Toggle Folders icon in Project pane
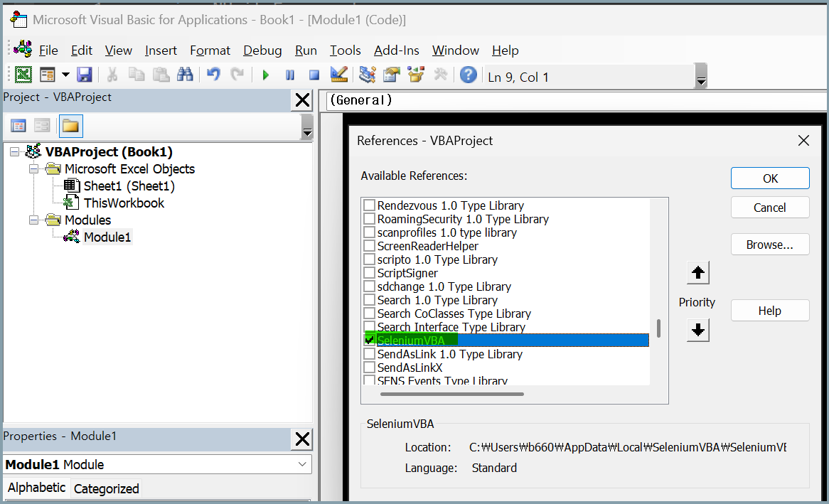829x504 pixels. coord(70,126)
